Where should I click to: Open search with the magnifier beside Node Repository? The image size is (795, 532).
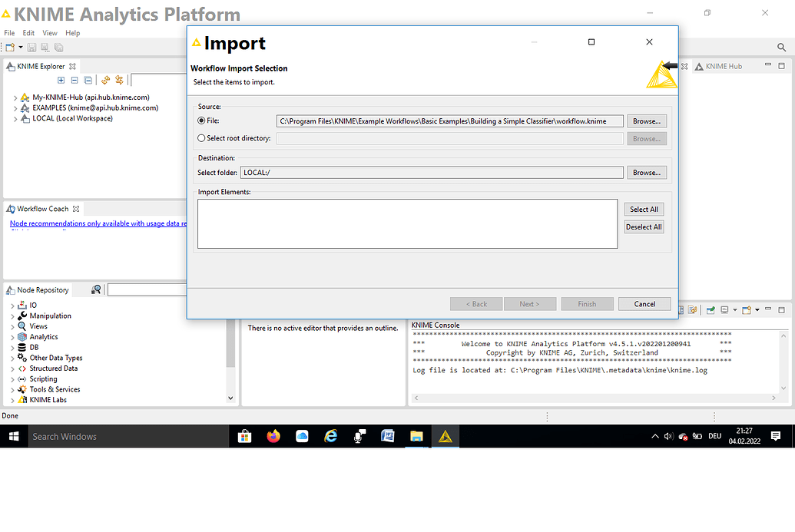[x=96, y=289]
